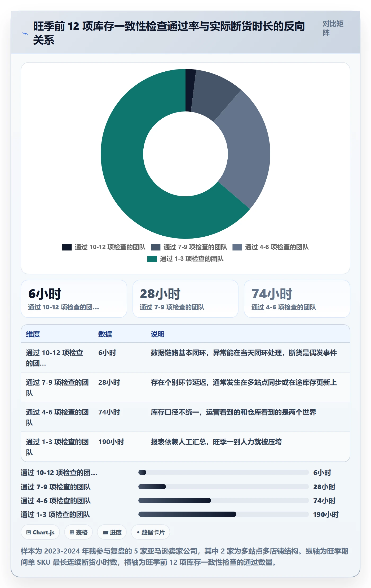371x588 pixels.
Task: Select the text 库存口径不统一，运营看到的和仓库看到的是两个世界
Action: tap(233, 412)
